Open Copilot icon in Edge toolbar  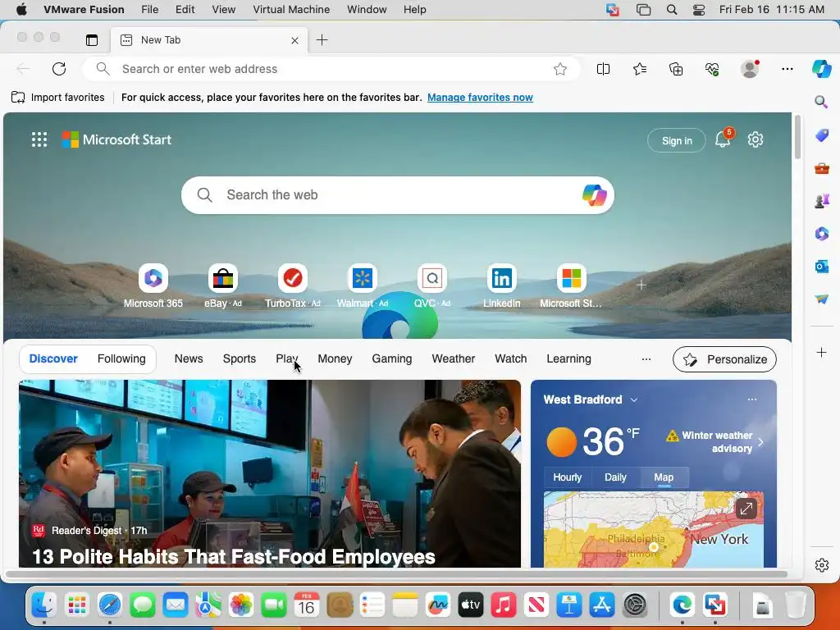pos(821,69)
